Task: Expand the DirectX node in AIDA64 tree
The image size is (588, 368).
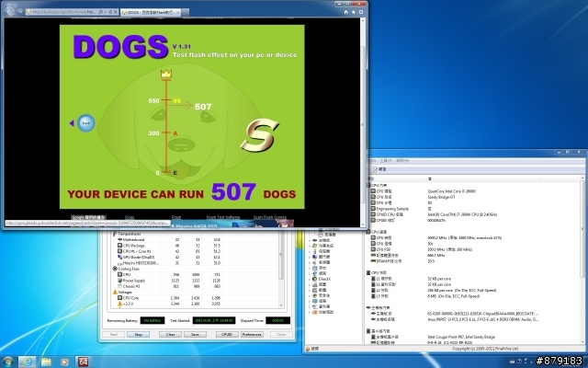Action: [x=310, y=279]
